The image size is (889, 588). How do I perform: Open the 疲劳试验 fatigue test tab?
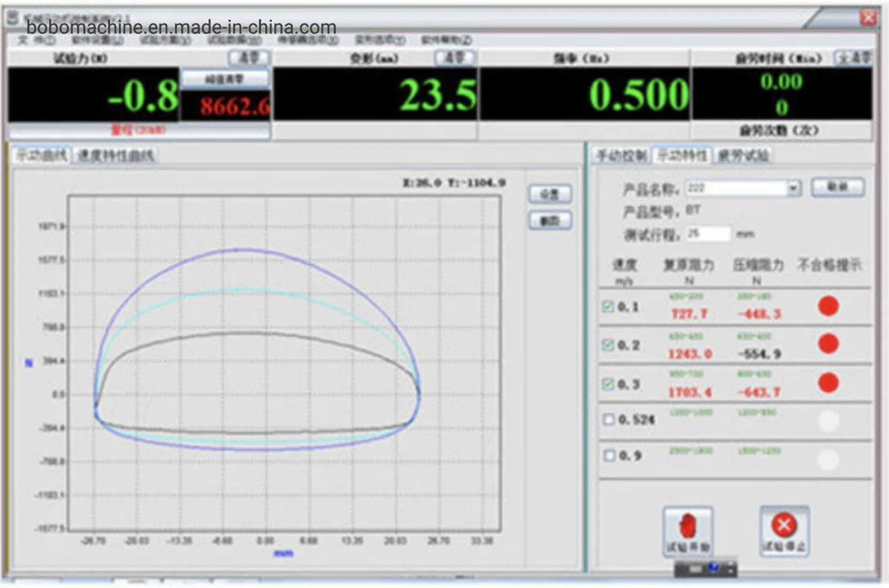(743, 156)
